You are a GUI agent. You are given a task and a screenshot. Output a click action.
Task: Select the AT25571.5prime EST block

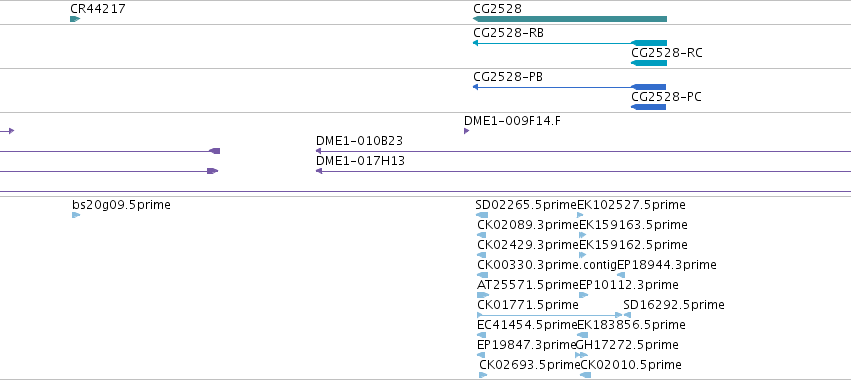[x=483, y=295]
